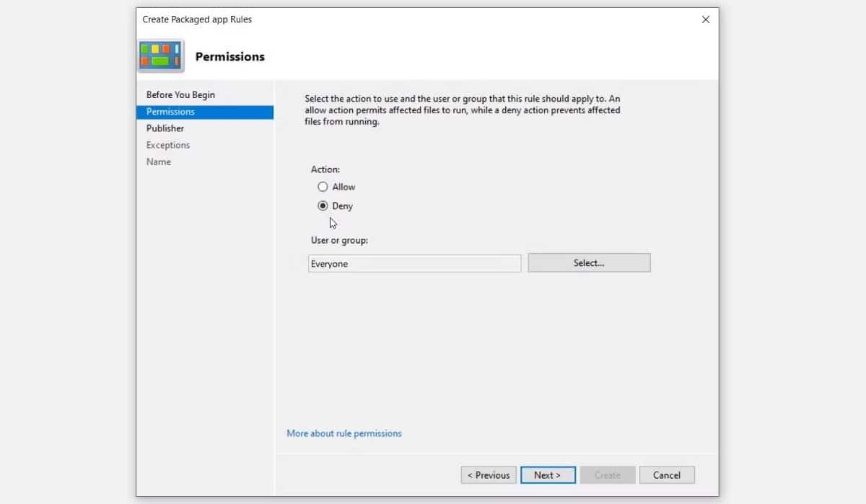Open the Select user or group dialog

click(x=588, y=262)
